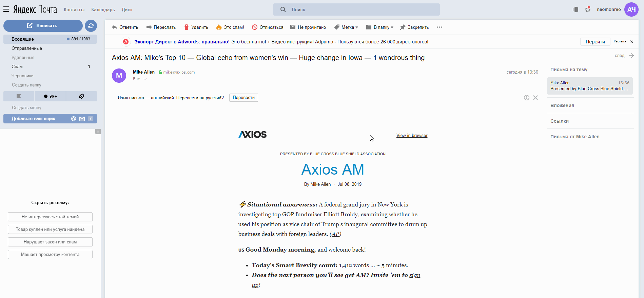Click the sender avatar M
The width and height of the screenshot is (644, 298).
(119, 76)
